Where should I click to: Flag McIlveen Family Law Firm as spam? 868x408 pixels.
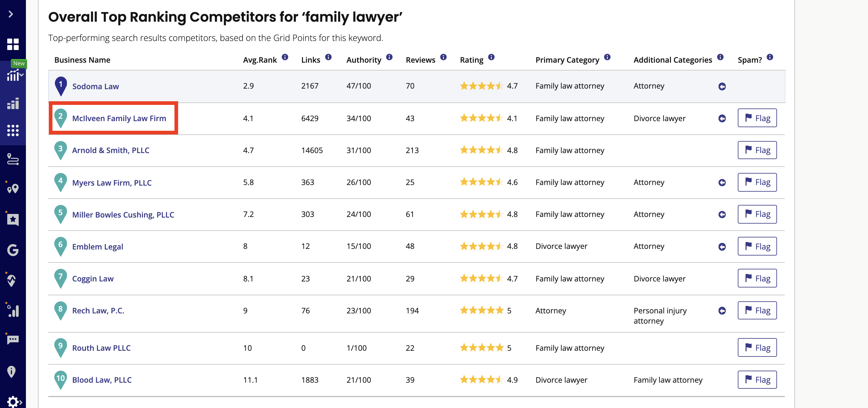pyautogui.click(x=757, y=118)
